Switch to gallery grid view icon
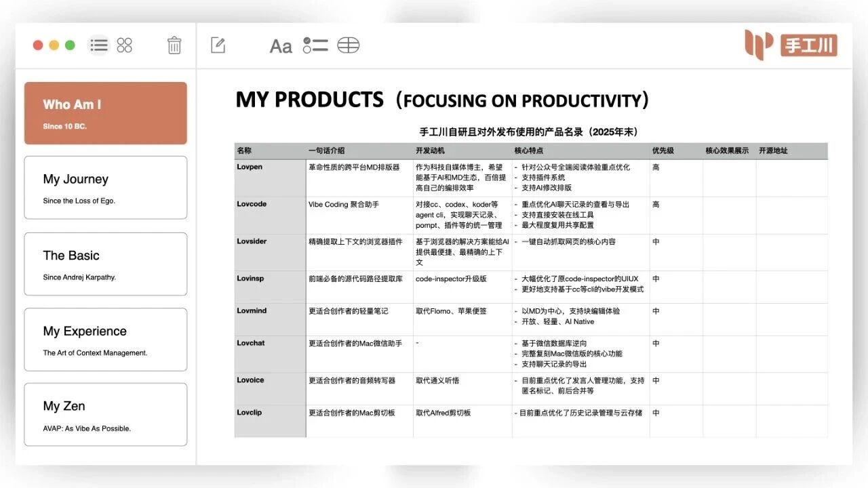Screen dimensions: 868x488 click(x=125, y=45)
